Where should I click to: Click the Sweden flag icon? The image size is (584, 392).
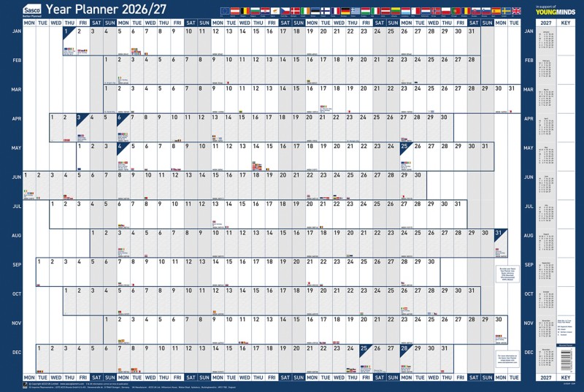tap(506, 12)
